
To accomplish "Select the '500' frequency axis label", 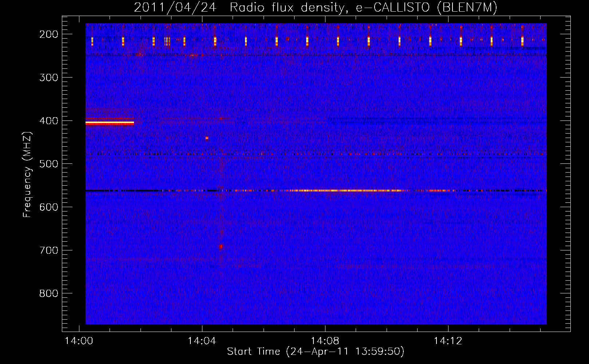I will (48, 164).
